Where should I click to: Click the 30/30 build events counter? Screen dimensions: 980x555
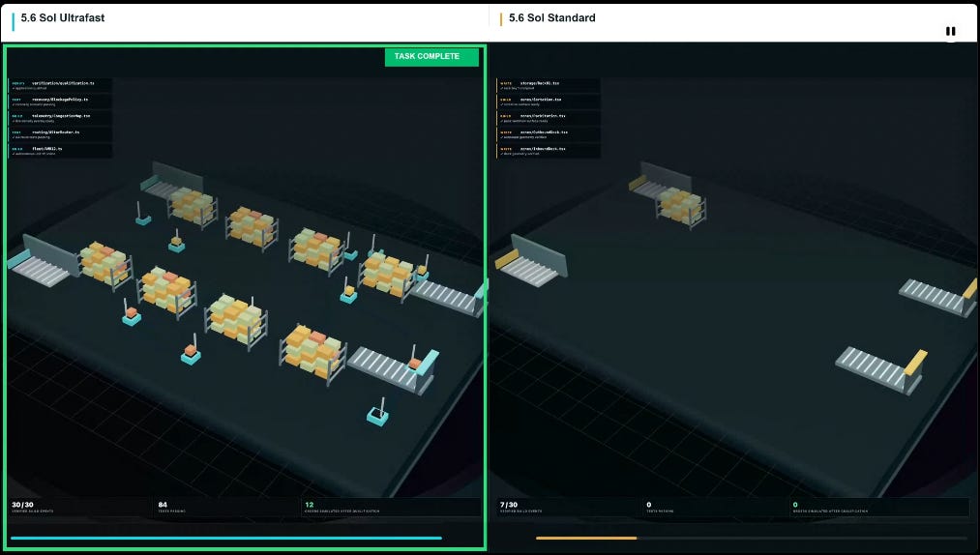tap(81, 507)
